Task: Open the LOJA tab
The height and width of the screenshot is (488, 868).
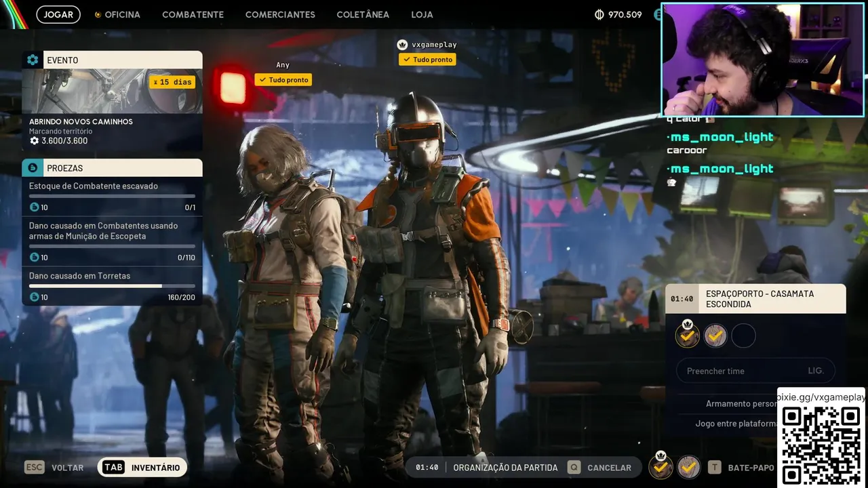Action: pos(422,14)
